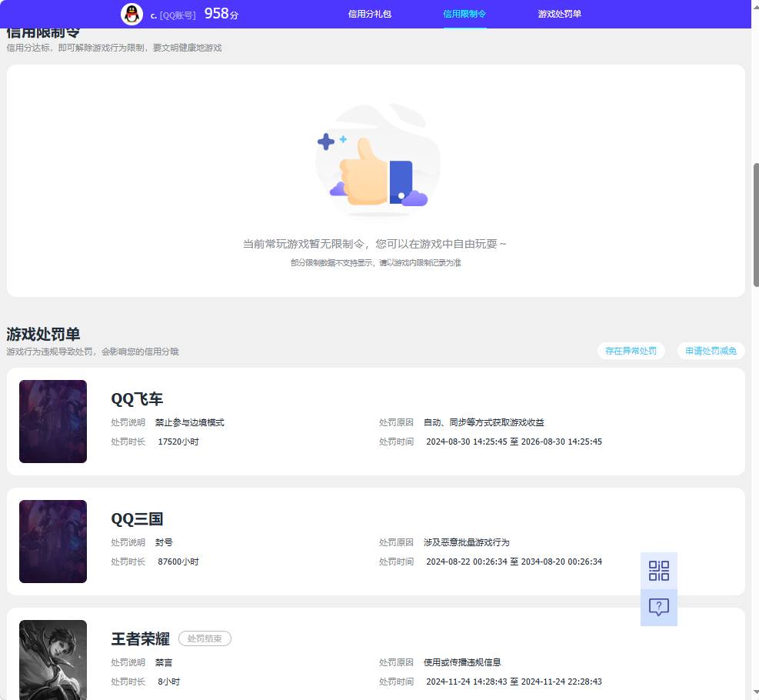This screenshot has width=759, height=700.
Task: Switch to 游戏处罚单 tab
Action: pyautogui.click(x=560, y=14)
